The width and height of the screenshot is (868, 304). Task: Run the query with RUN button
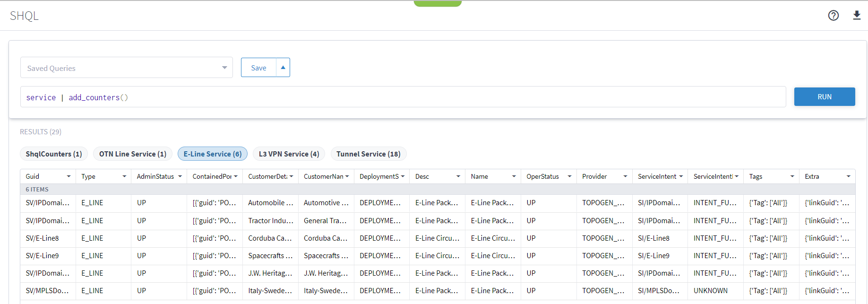(x=825, y=96)
